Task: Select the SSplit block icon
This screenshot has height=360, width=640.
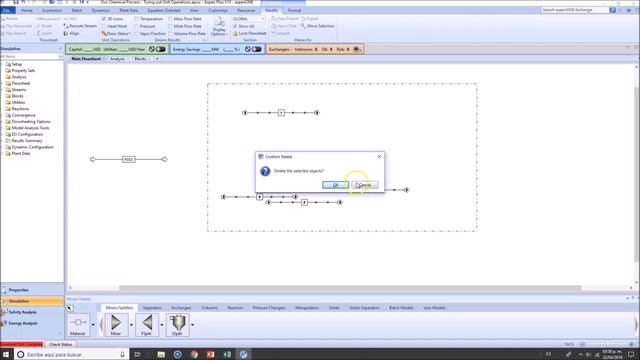Action: [x=178, y=324]
